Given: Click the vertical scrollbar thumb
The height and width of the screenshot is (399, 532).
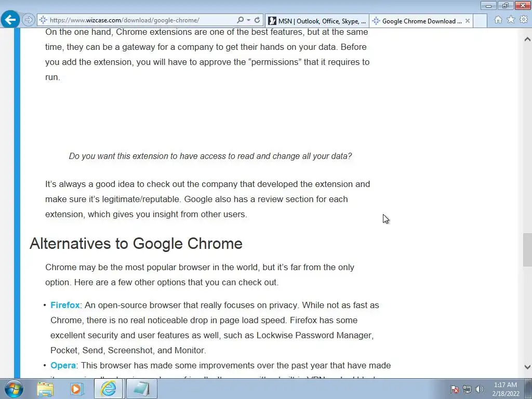Looking at the screenshot, I should (x=527, y=250).
